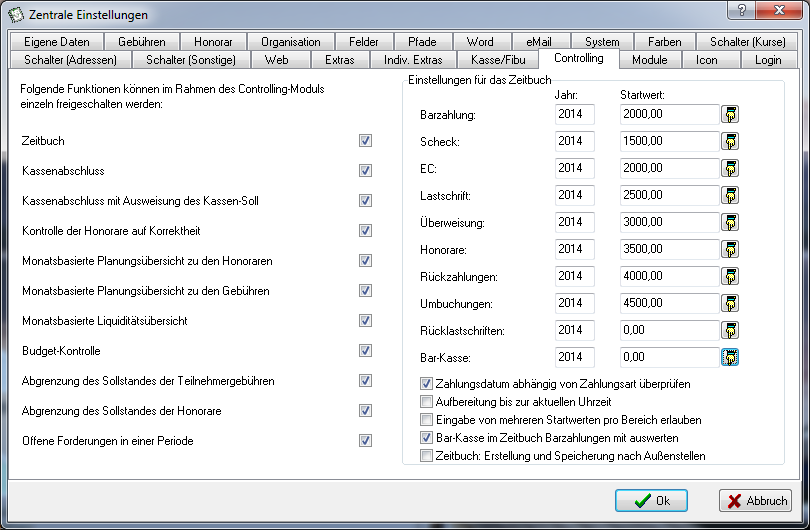Confirm settings with the Ok button
This screenshot has width=810, height=530.
pos(651,501)
